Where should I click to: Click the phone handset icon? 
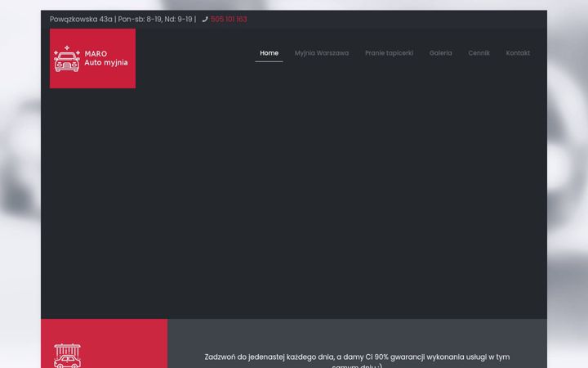point(205,19)
